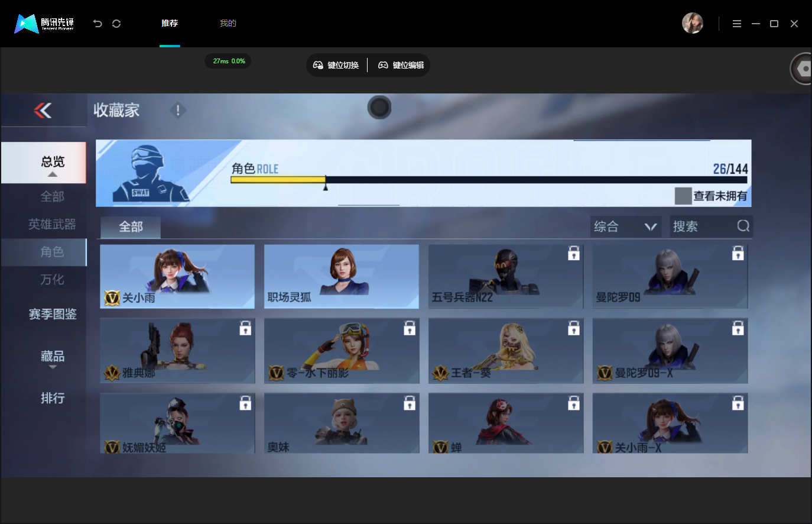The image size is (812, 524).
Task: Open the 综合 sort dropdown
Action: click(x=625, y=227)
